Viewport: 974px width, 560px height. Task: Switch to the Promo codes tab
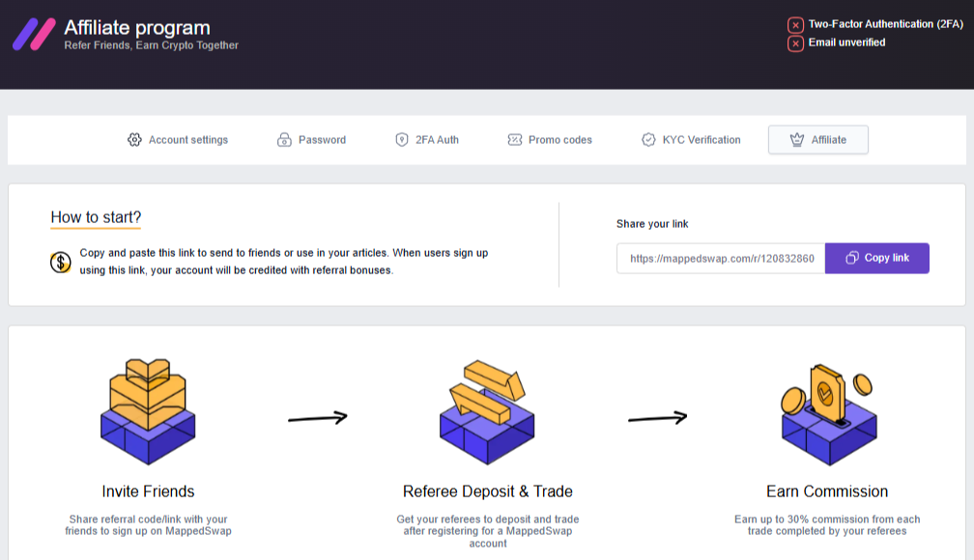pos(559,140)
